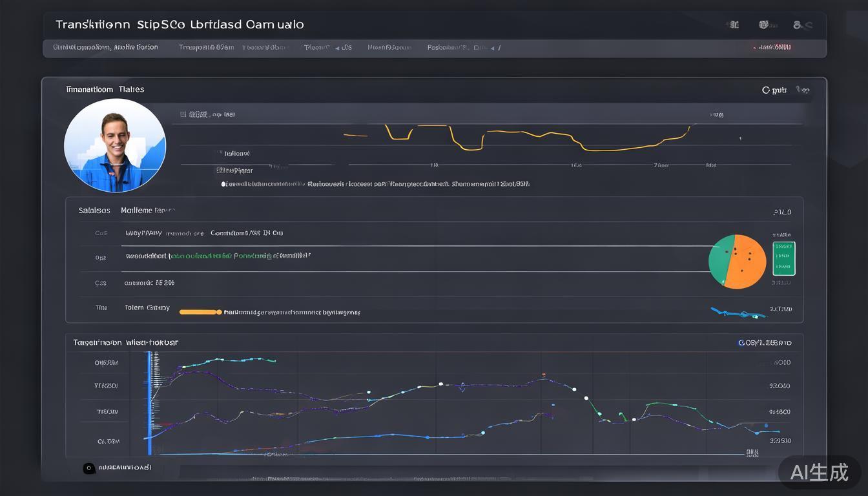The image size is (868, 496).
Task: Click the green highlighted text in second table row
Action: pos(199,256)
